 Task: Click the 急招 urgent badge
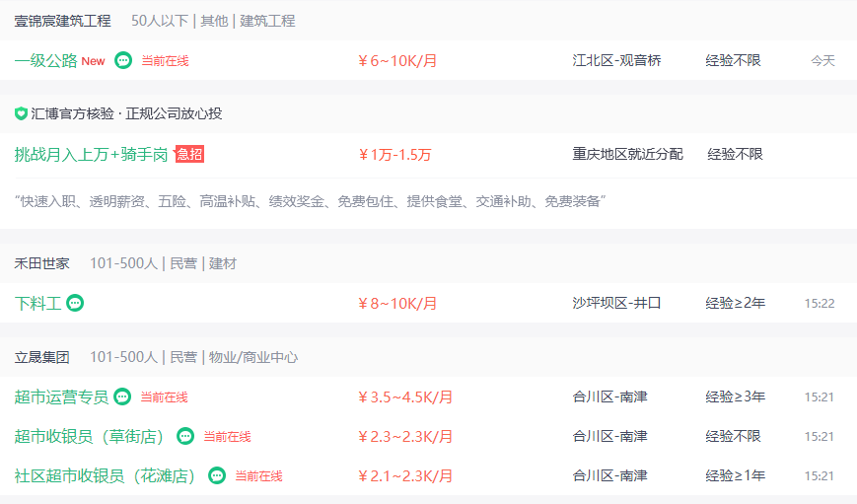coord(189,154)
